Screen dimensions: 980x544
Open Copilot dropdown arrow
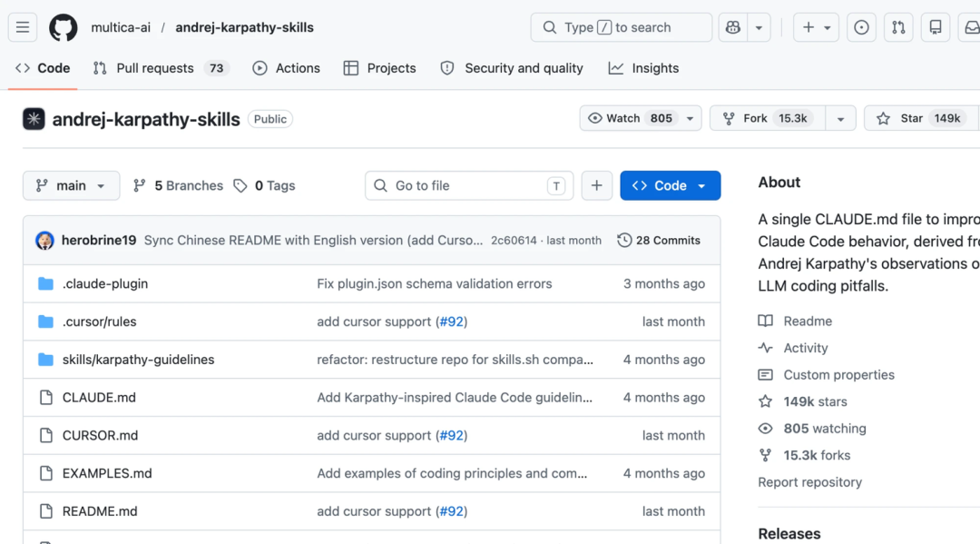pyautogui.click(x=759, y=27)
